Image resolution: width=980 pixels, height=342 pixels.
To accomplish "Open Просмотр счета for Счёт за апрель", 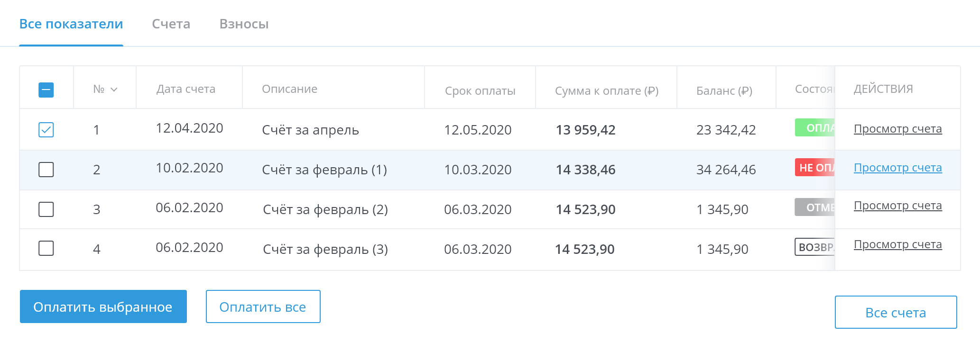I will tap(897, 128).
